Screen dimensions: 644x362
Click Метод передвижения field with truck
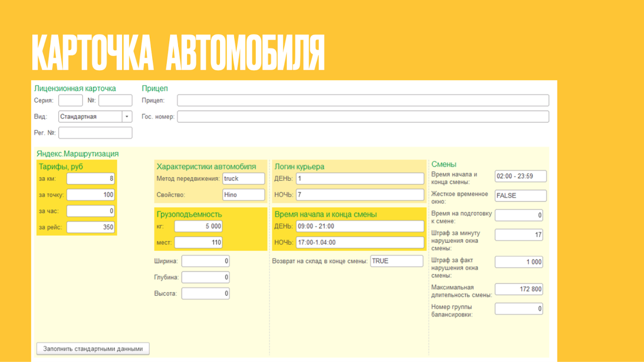pyautogui.click(x=244, y=179)
